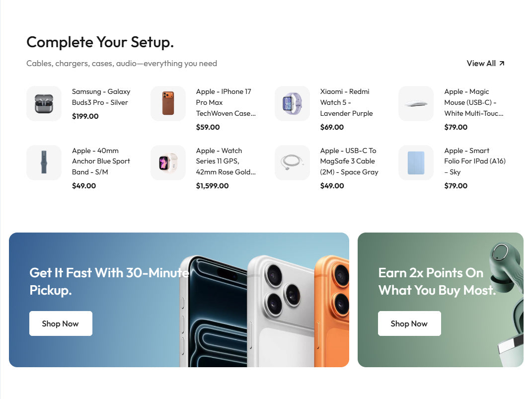Viewport: 532px width, 399px height.
Task: Click the Xiaomi Redmi Watch 5 Lavender title
Action: tap(346, 102)
